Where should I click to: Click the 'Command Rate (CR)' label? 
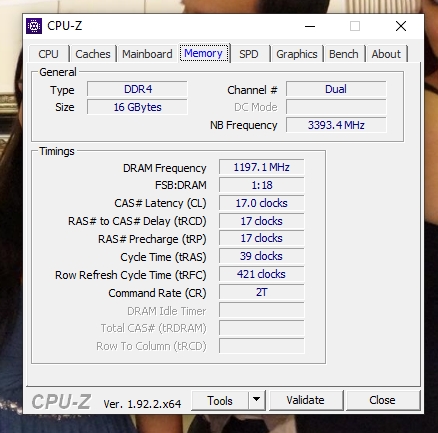[x=157, y=293]
